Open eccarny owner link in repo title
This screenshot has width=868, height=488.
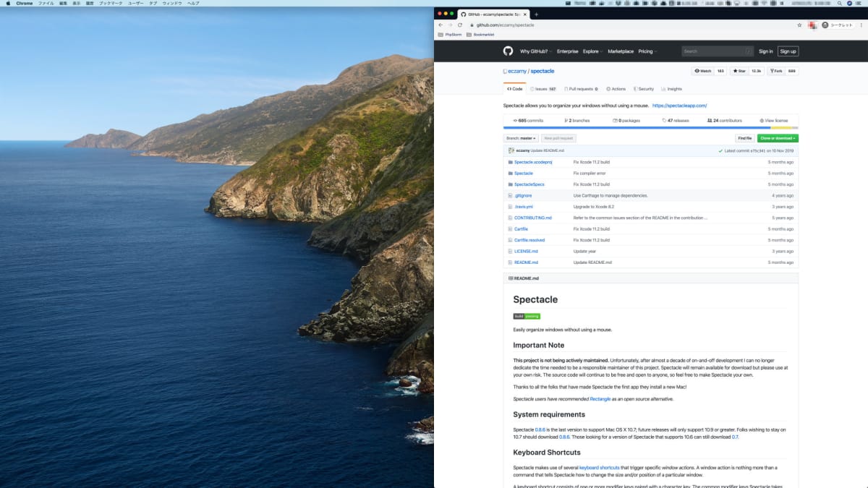tap(516, 71)
